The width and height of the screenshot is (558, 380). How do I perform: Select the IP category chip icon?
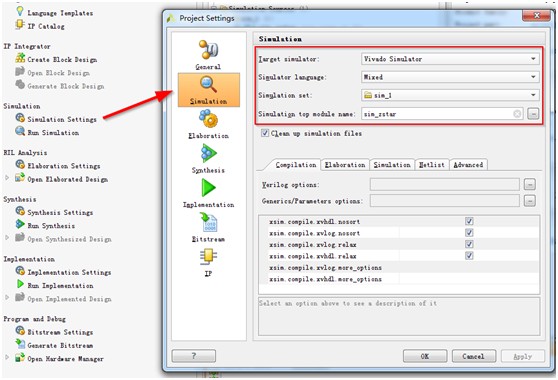[x=209, y=257]
